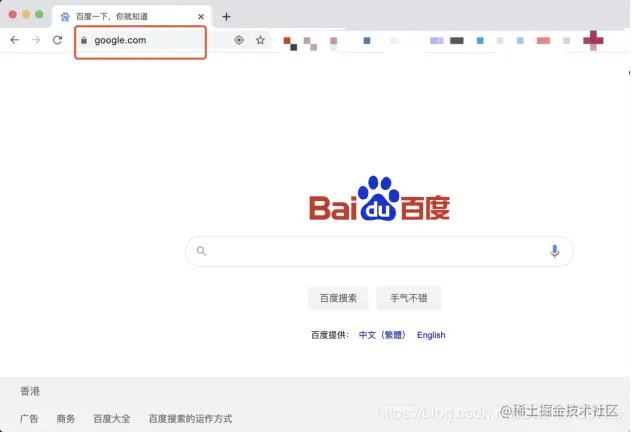The height and width of the screenshot is (432, 632).
Task: Click the Baidu logo
Action: pos(379,199)
